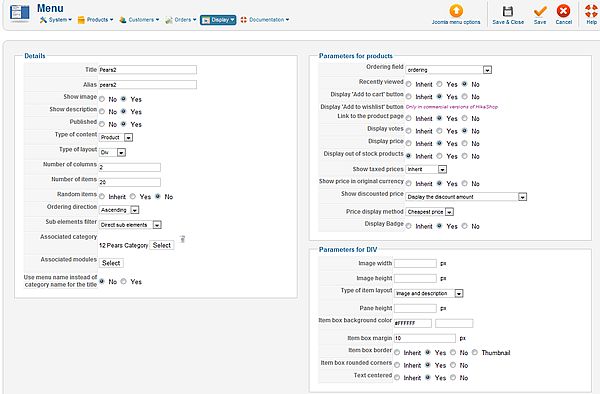This screenshot has width=600, height=394.
Task: Open Type of layout dropdown
Action: pyautogui.click(x=112, y=152)
